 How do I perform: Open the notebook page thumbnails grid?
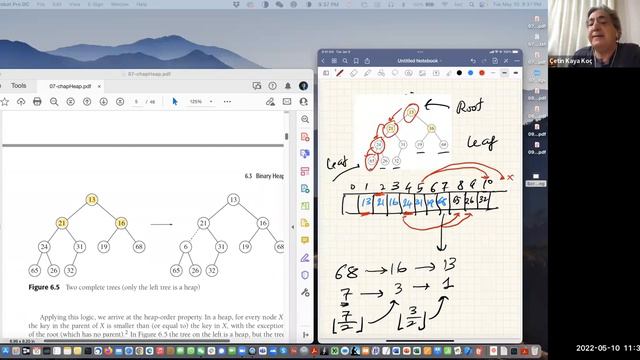coord(334,61)
